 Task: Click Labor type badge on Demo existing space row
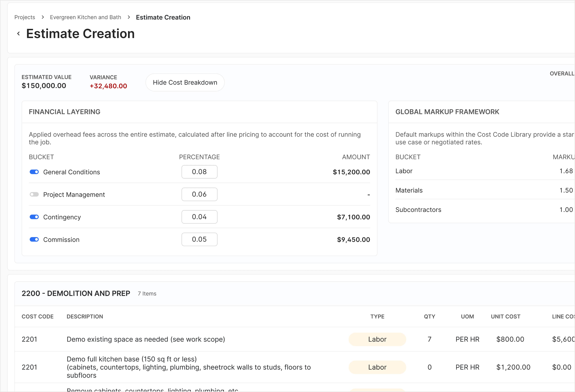(x=377, y=339)
